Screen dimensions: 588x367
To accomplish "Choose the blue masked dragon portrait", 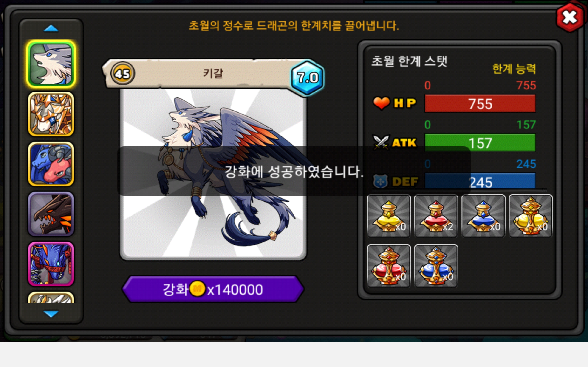I will (x=51, y=264).
